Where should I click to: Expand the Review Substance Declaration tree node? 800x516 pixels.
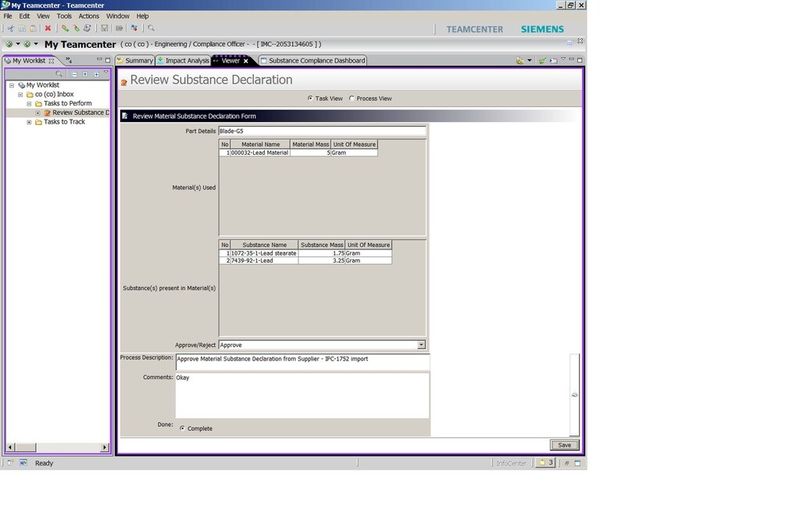coord(38,113)
